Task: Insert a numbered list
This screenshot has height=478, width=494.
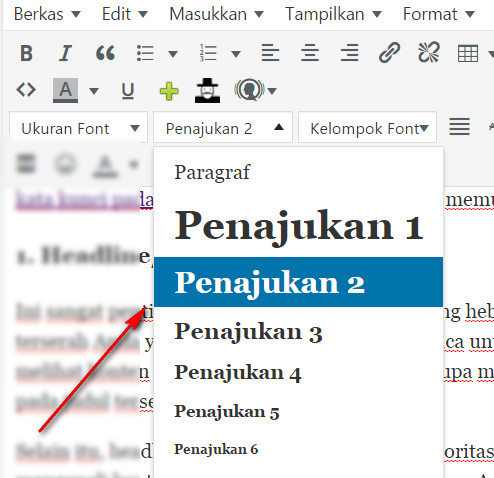Action: 208,53
